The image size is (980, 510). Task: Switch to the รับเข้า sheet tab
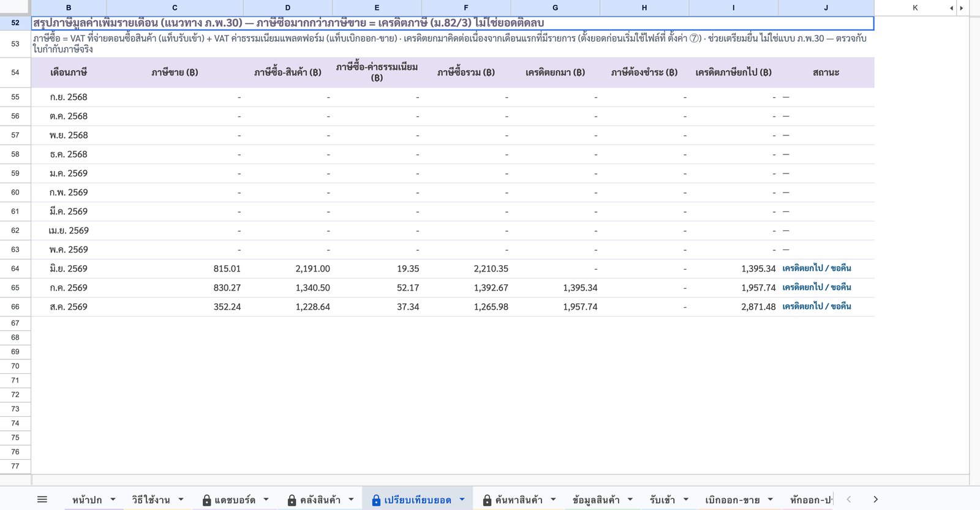pos(662,500)
